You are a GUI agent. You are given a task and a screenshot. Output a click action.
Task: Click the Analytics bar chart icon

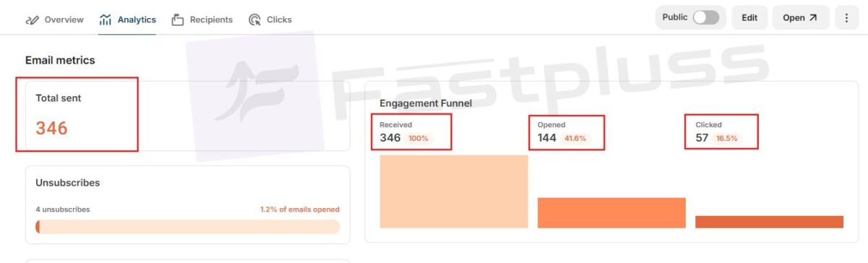106,20
